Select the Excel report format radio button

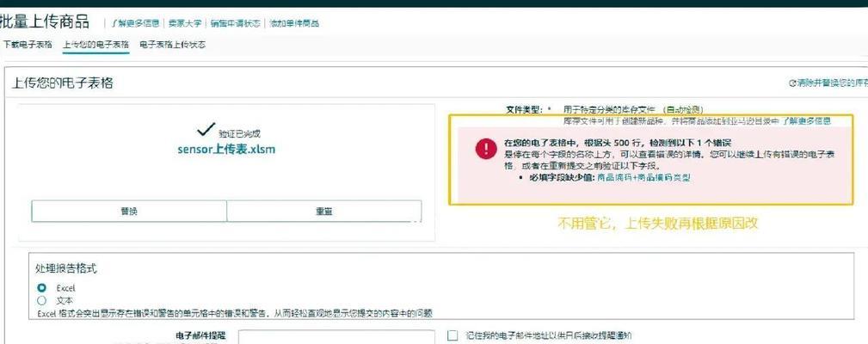(41, 288)
